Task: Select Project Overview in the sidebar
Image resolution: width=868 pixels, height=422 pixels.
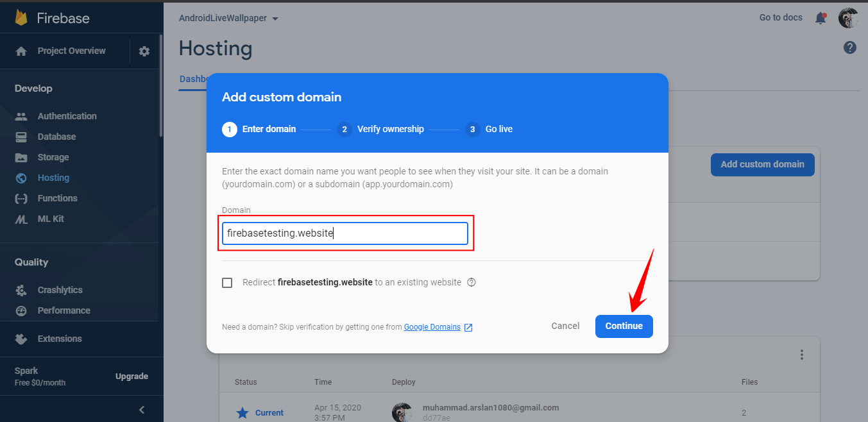Action: [x=72, y=51]
